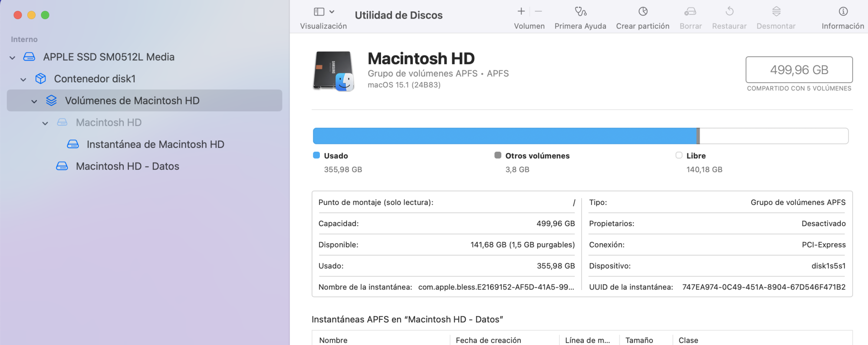
Task: Click the Macintosh HD drive image with Finder badge
Action: 333,71
